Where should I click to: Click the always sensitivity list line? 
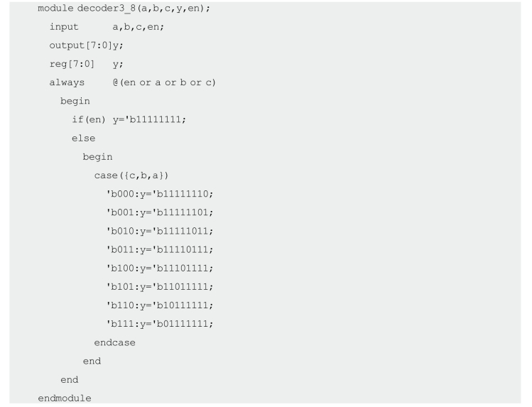click(x=132, y=82)
